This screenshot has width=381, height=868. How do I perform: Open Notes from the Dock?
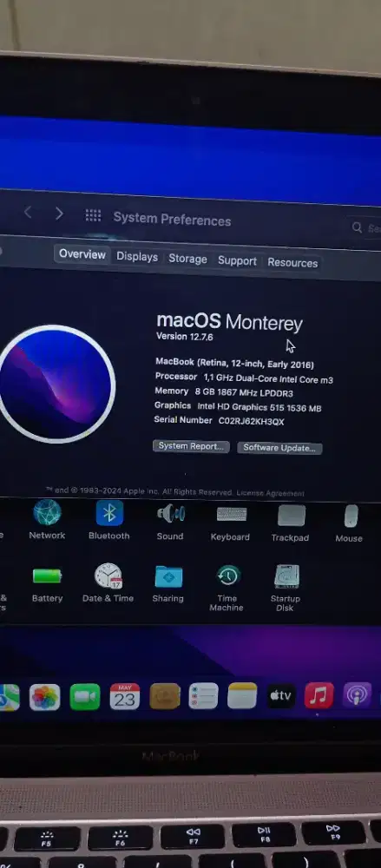point(242,695)
